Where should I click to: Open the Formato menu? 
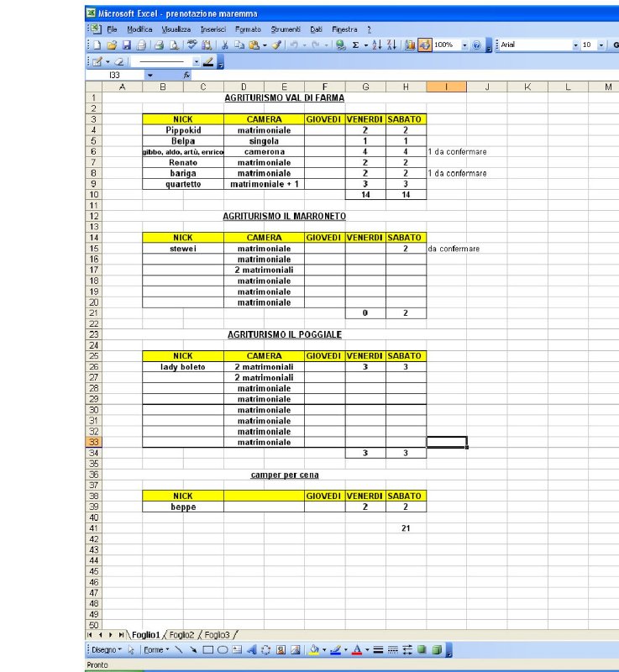pyautogui.click(x=248, y=29)
